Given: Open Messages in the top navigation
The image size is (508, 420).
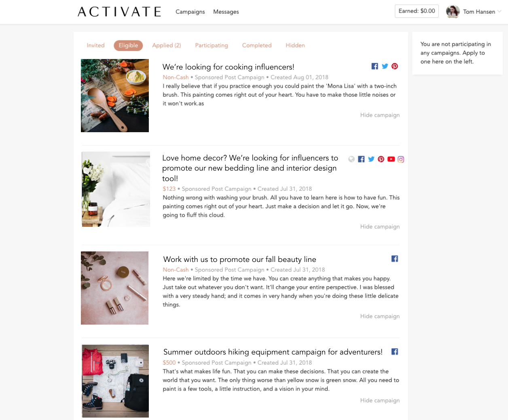Looking at the screenshot, I should coord(226,12).
